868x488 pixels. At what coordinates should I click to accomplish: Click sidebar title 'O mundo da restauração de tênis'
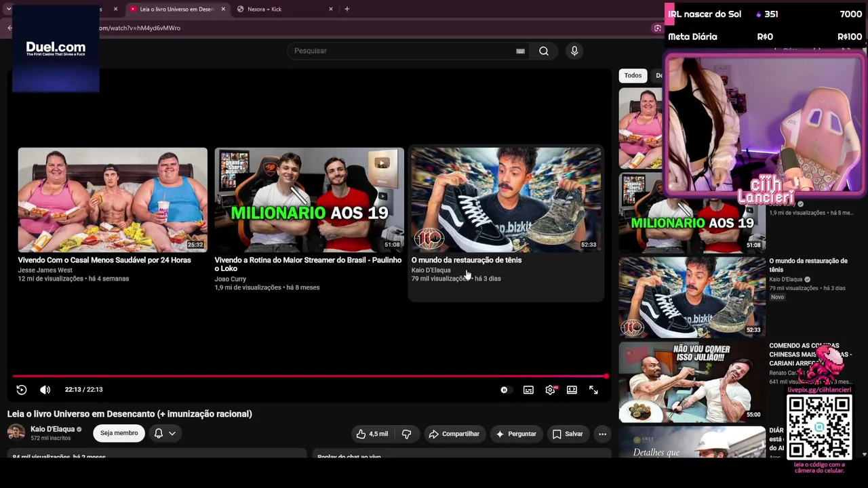point(808,265)
